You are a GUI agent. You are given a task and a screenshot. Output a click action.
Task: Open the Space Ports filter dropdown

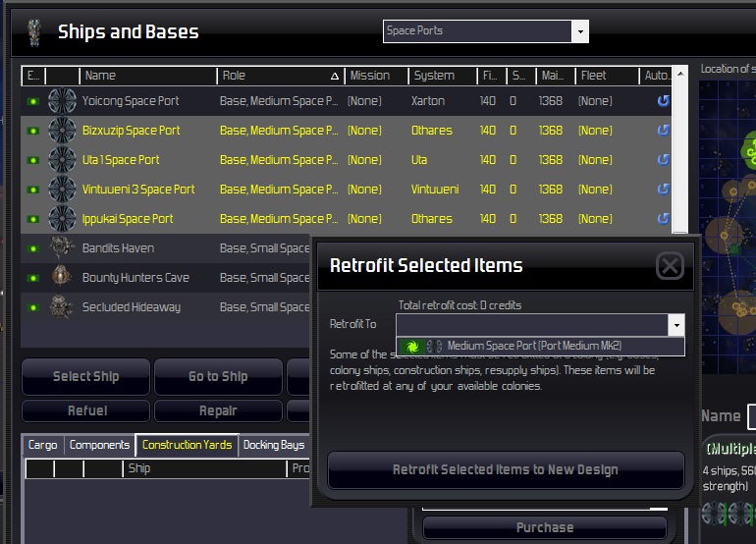580,31
